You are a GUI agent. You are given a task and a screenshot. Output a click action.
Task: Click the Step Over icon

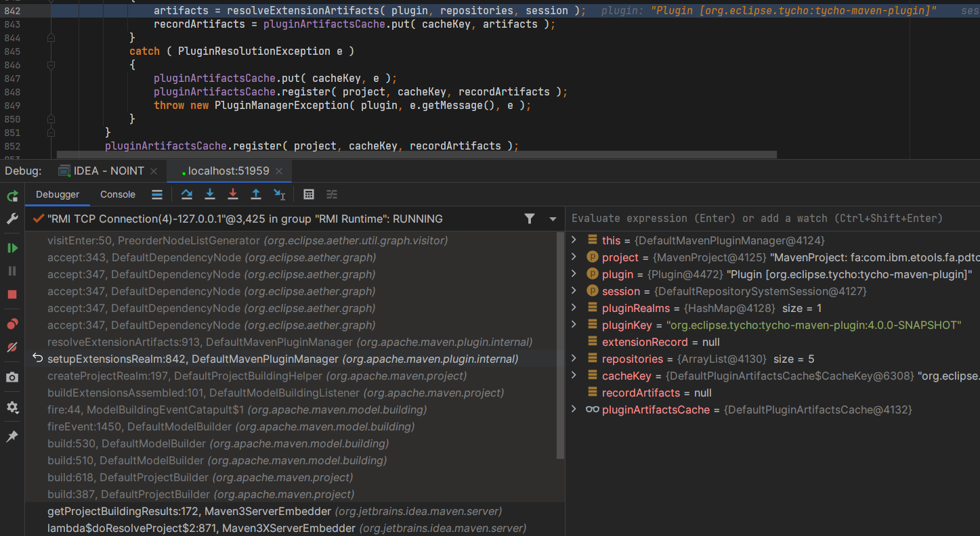[187, 194]
